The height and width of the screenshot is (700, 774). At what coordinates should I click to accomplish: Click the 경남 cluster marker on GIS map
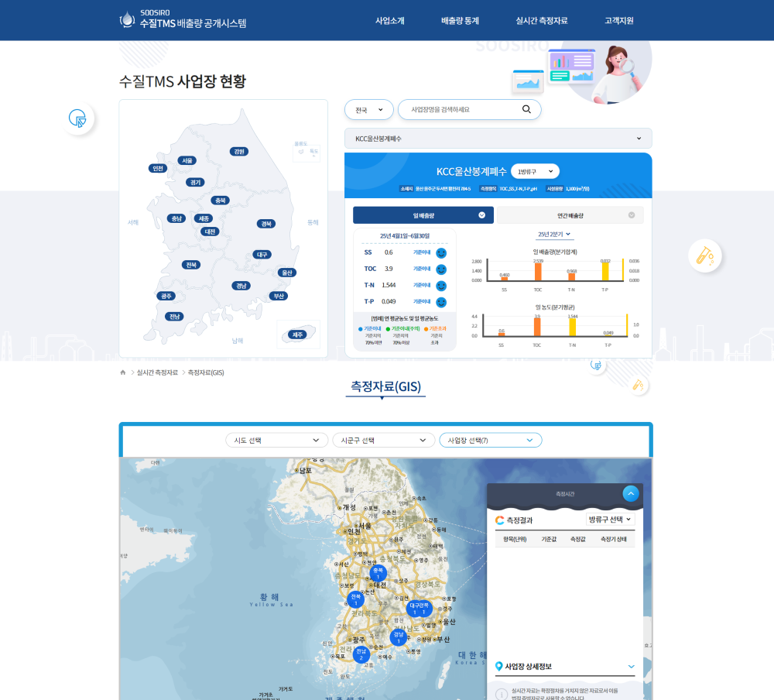pyautogui.click(x=399, y=637)
